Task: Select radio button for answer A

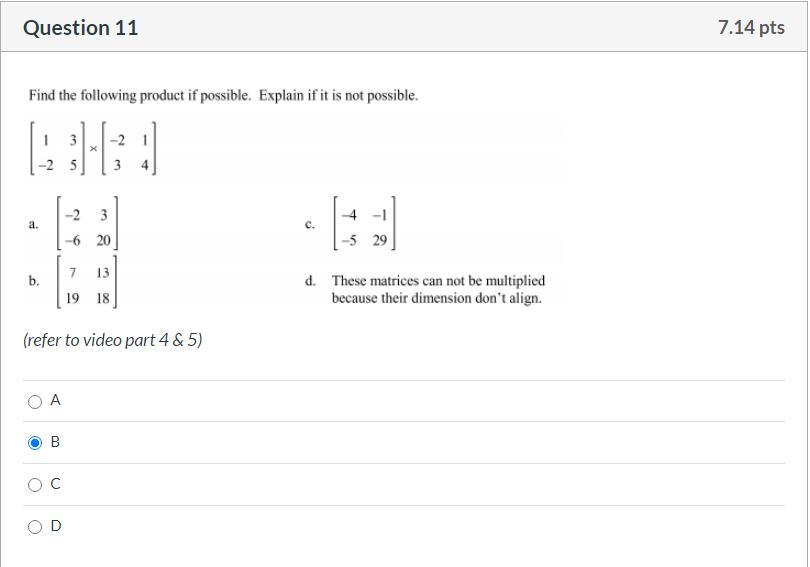Action: 35,401
